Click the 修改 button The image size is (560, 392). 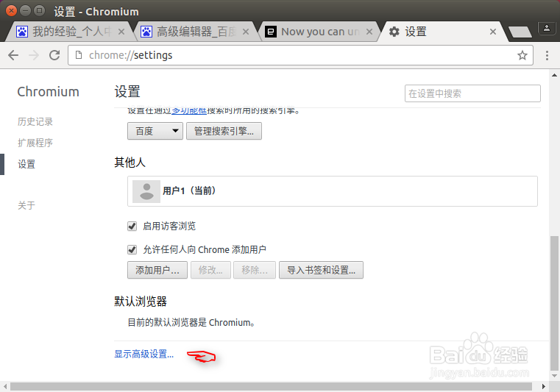(x=210, y=270)
